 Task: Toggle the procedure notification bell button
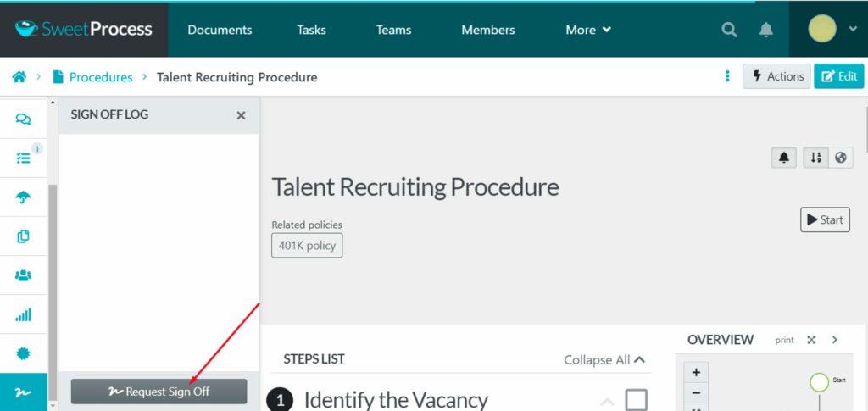[x=783, y=158]
